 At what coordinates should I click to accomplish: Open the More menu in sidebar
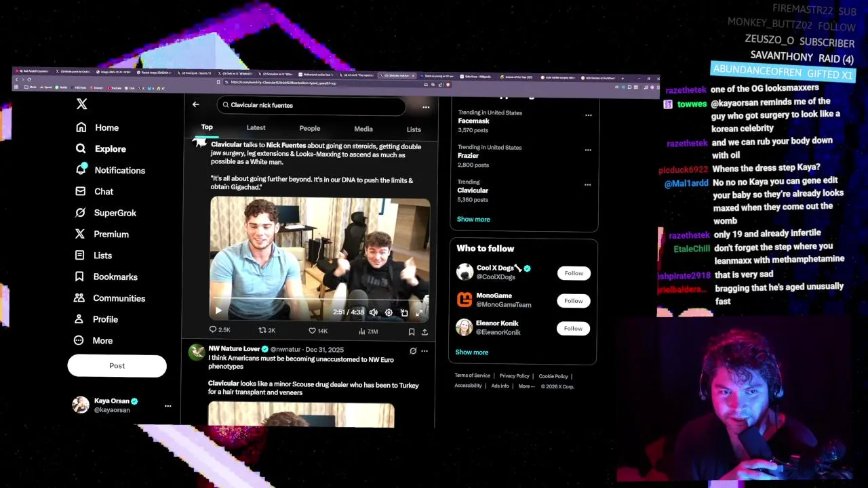point(93,341)
